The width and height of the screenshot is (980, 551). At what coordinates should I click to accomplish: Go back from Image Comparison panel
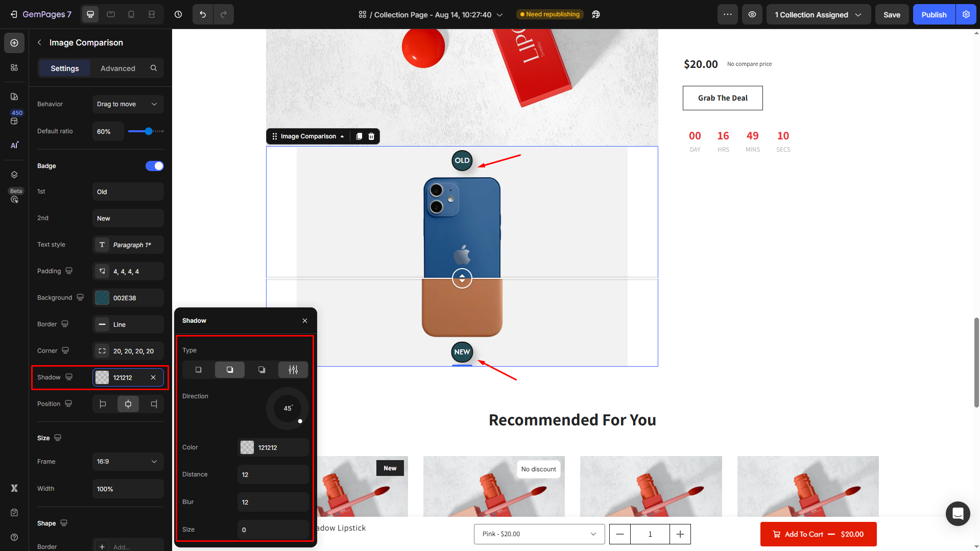pos(39,42)
